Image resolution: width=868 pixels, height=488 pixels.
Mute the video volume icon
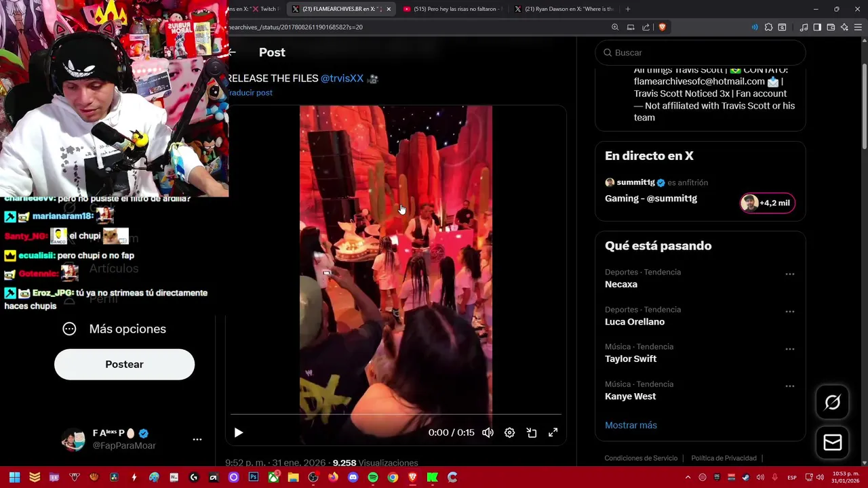click(x=488, y=432)
